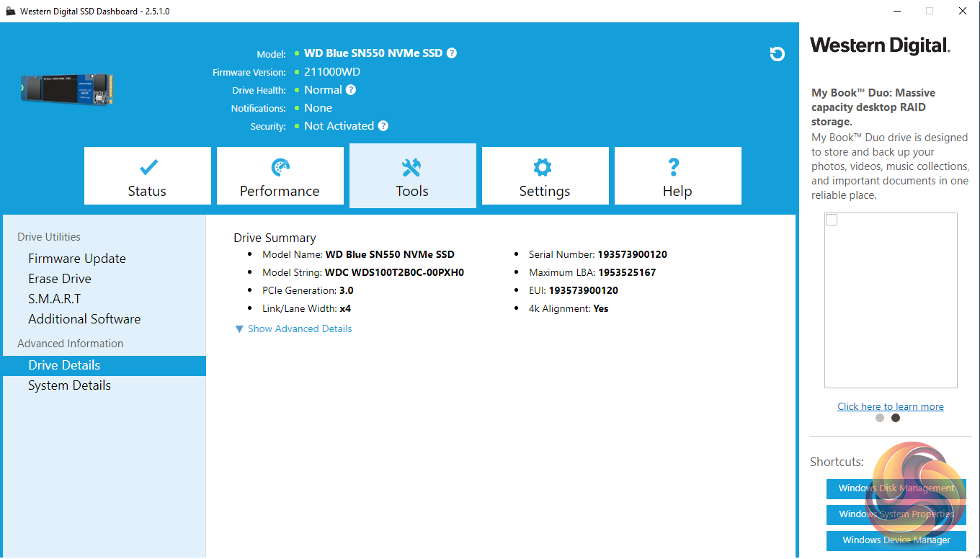980x559 pixels.
Task: Go to the Settings tab
Action: point(545,176)
